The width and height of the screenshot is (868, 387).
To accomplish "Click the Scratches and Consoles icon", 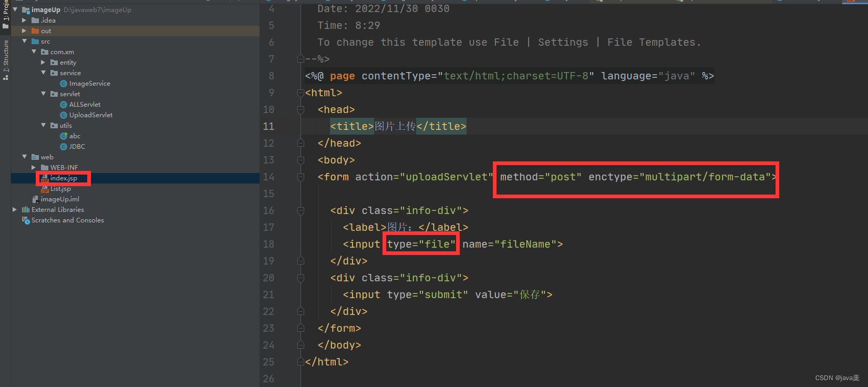I will (x=26, y=220).
